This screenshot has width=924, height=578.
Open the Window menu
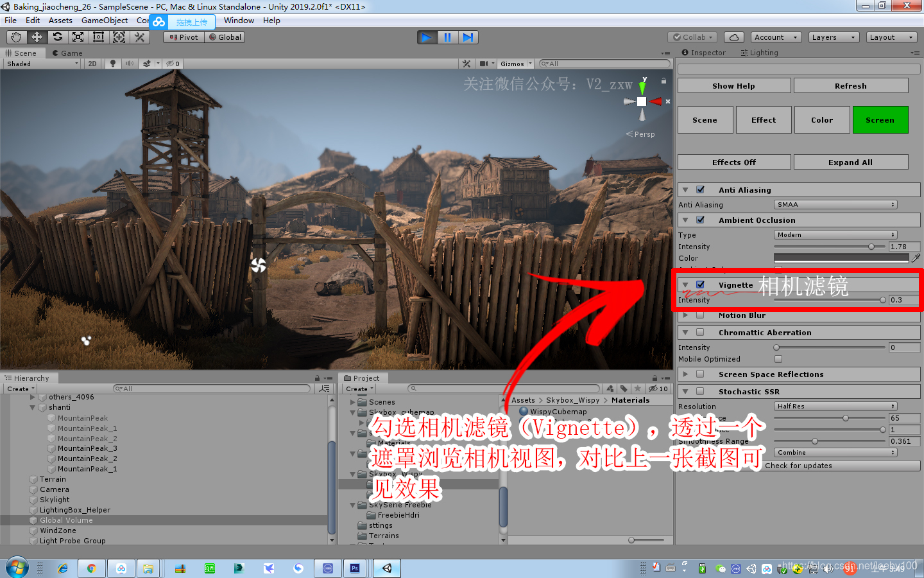click(239, 21)
